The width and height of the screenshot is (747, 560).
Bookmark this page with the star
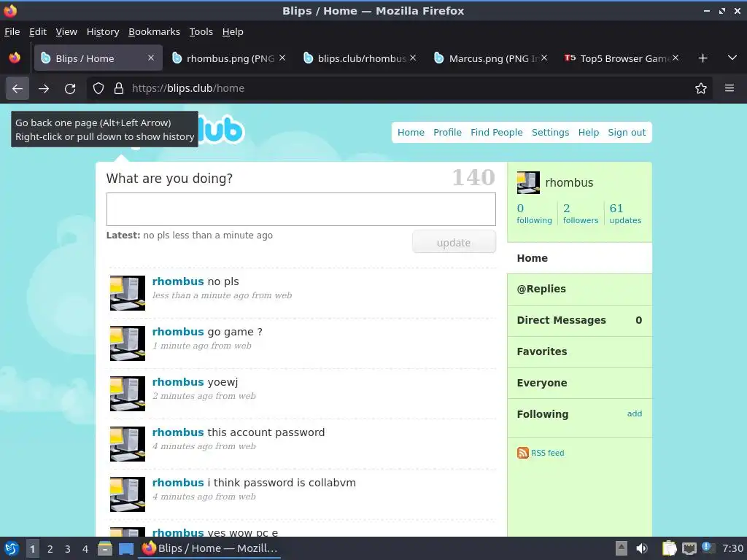click(x=701, y=88)
